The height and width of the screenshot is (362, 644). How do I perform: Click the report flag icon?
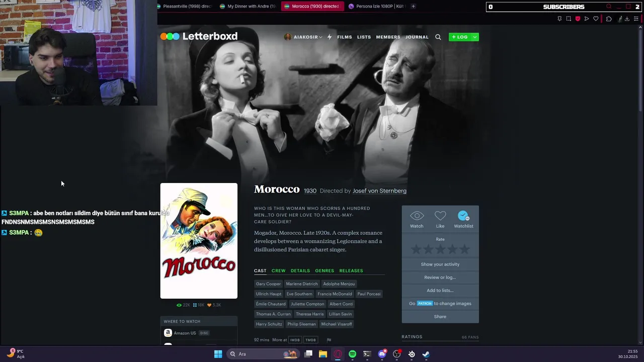click(x=329, y=340)
